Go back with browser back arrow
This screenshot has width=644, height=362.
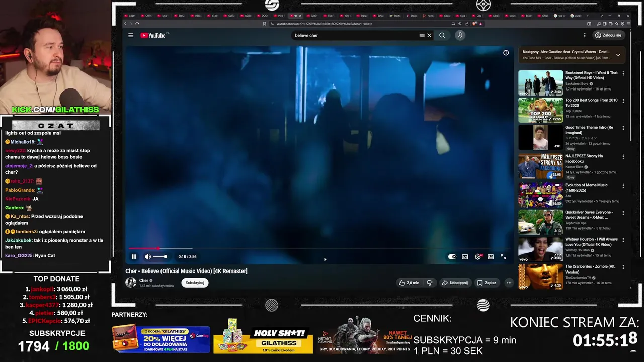(125, 24)
